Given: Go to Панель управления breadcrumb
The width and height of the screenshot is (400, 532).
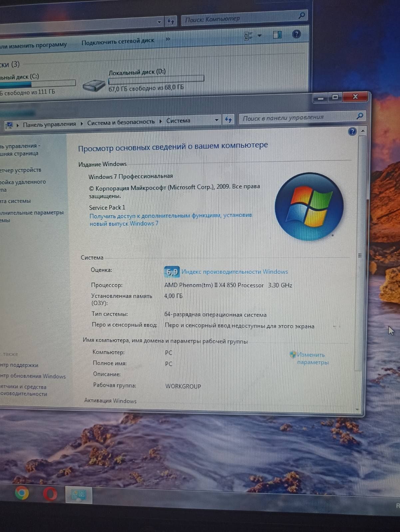Looking at the screenshot, I should pyautogui.click(x=49, y=124).
